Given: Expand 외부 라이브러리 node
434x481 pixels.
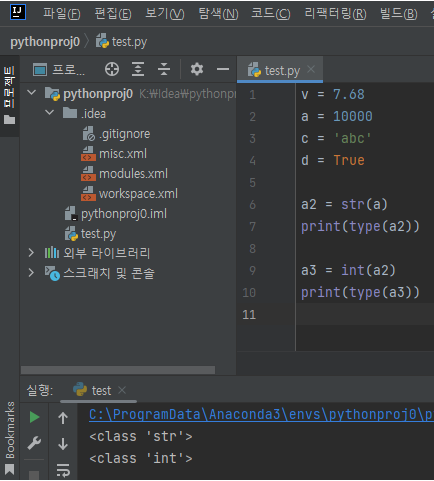Looking at the screenshot, I should 31,253.
